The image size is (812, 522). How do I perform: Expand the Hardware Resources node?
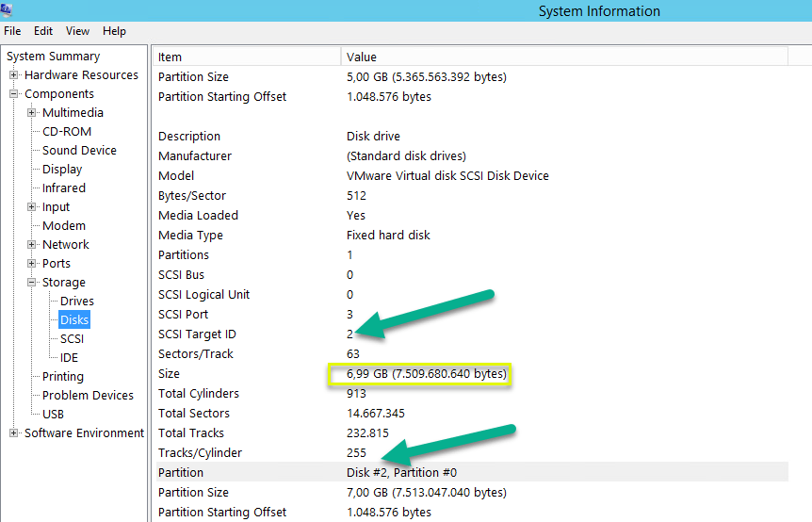[14, 75]
